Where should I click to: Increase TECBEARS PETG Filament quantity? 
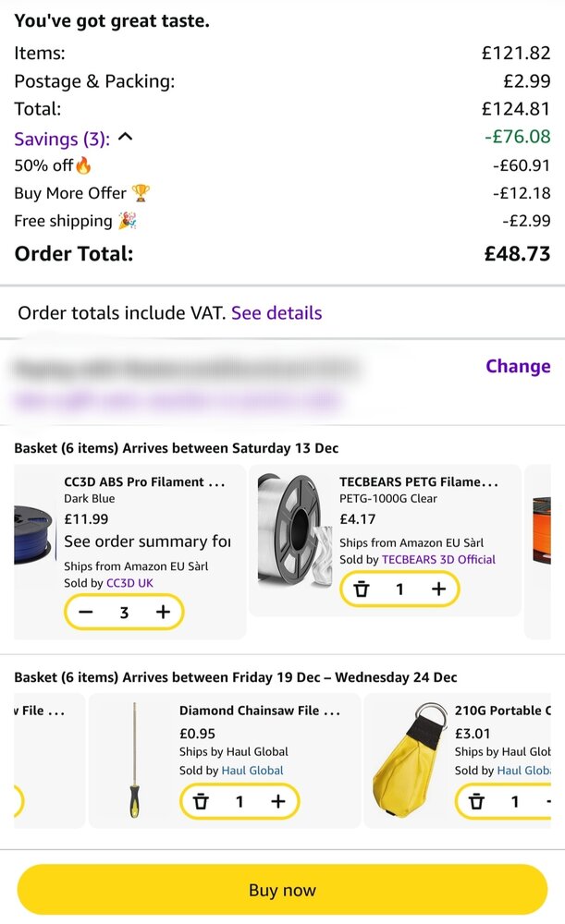[x=438, y=589]
